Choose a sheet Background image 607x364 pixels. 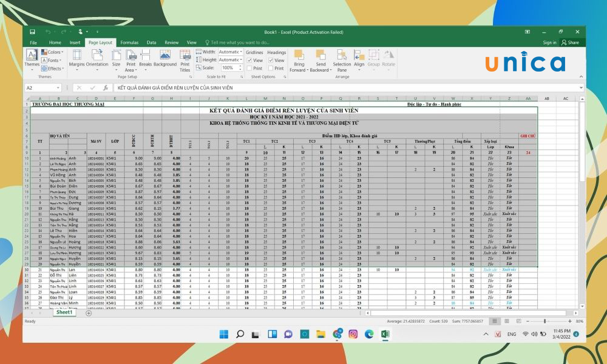coord(165,58)
